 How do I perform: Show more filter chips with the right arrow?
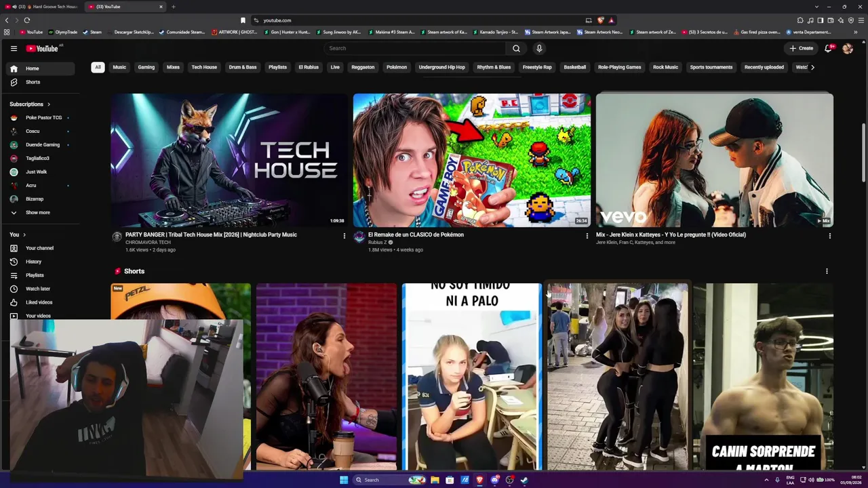(x=812, y=67)
